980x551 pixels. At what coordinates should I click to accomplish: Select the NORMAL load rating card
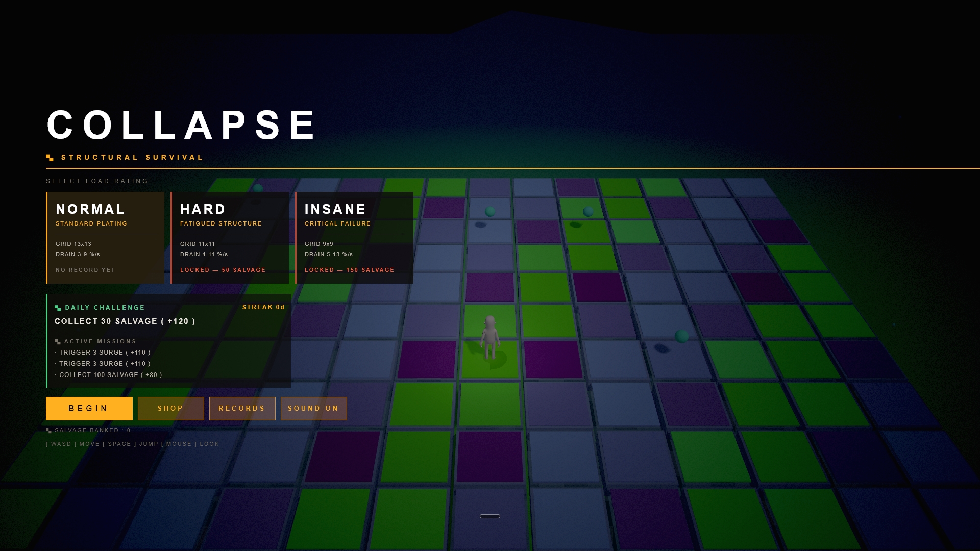coord(105,238)
